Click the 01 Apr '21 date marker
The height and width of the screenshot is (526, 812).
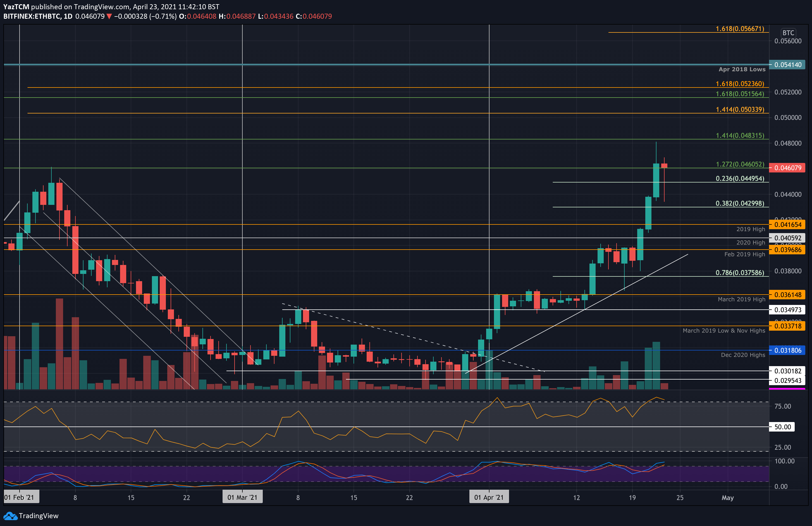pos(489,497)
